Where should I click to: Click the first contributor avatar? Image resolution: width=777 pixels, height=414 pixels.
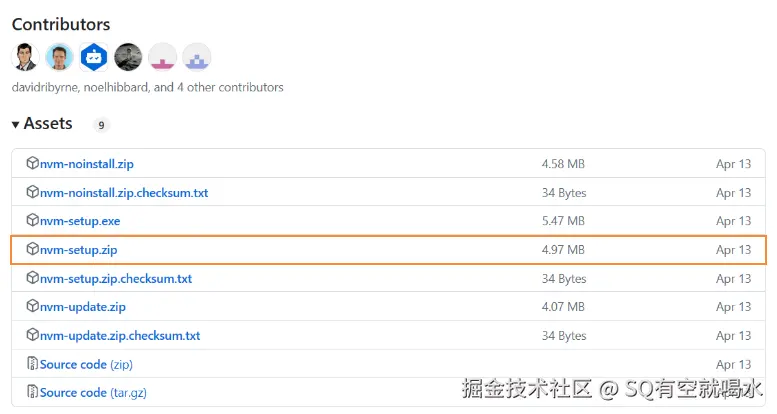tap(26, 57)
